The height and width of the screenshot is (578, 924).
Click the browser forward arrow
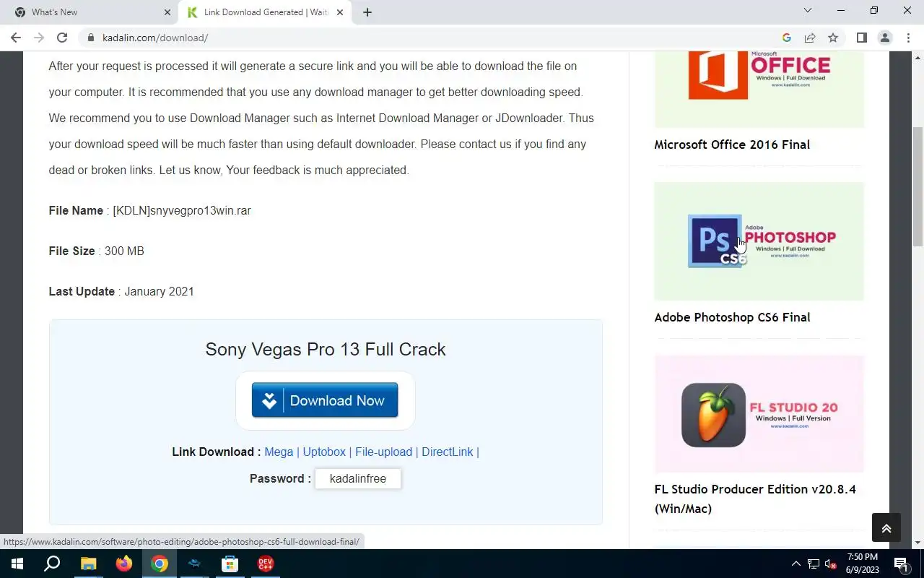[x=39, y=38]
